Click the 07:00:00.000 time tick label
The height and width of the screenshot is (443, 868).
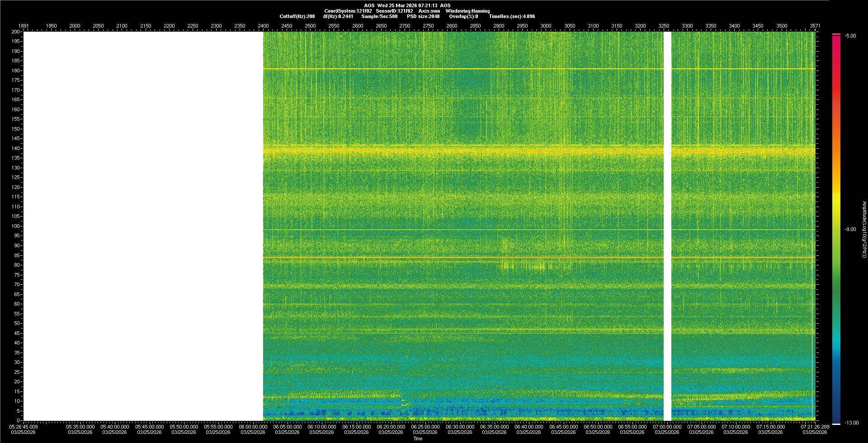click(x=667, y=427)
